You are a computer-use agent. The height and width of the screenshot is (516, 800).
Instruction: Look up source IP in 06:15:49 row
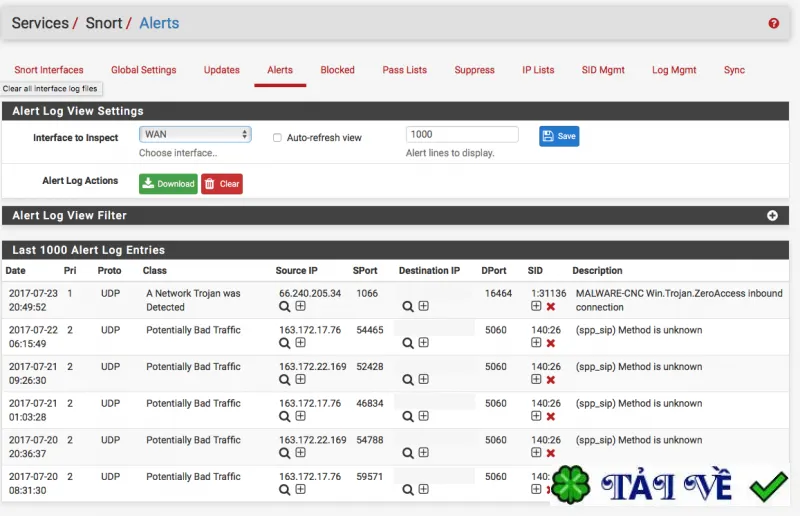[285, 343]
